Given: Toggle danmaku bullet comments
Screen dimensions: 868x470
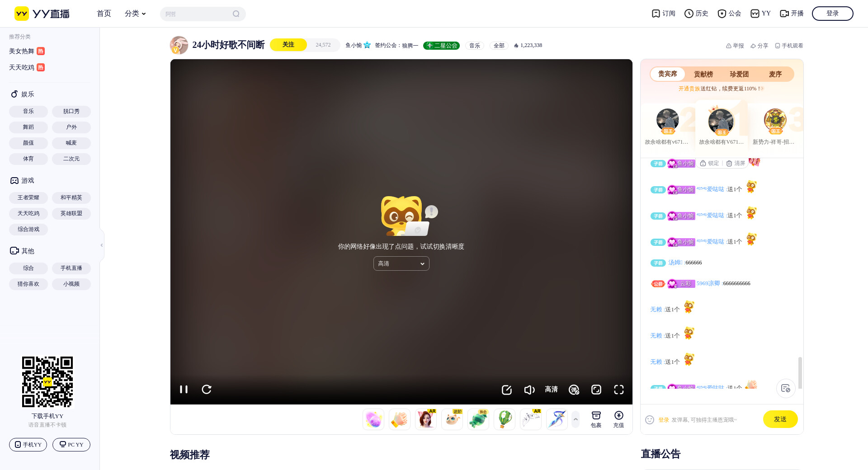Looking at the screenshot, I should click(574, 390).
